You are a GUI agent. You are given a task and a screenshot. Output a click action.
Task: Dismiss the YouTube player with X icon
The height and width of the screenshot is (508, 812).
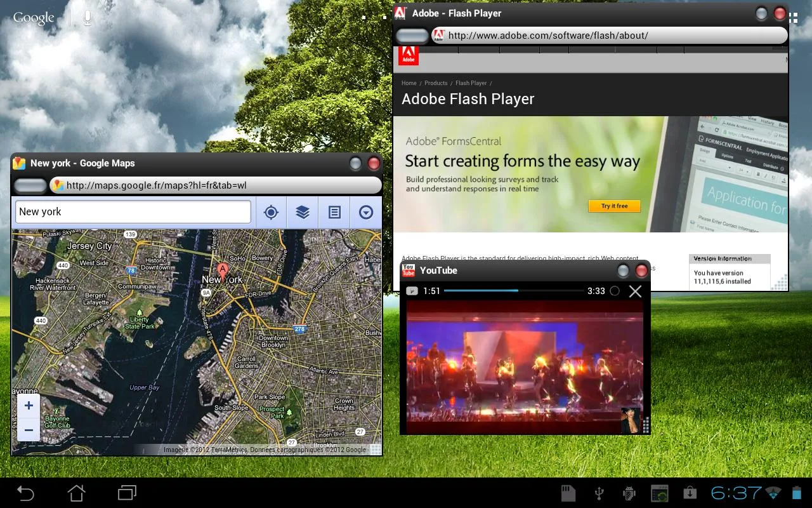pyautogui.click(x=635, y=291)
